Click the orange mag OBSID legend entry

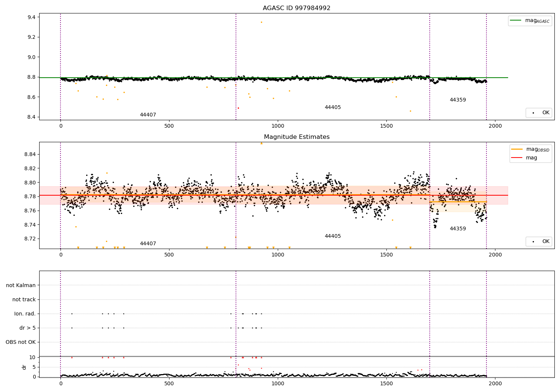tap(530, 149)
